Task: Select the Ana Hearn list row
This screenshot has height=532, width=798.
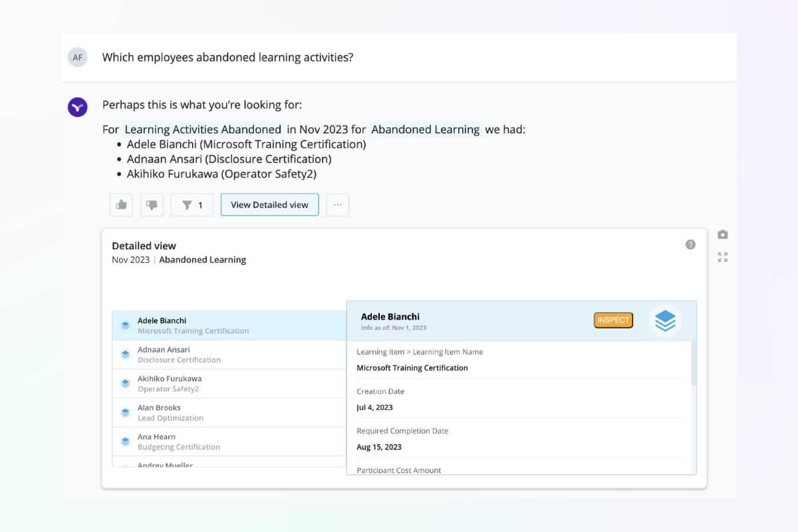Action: 229,442
